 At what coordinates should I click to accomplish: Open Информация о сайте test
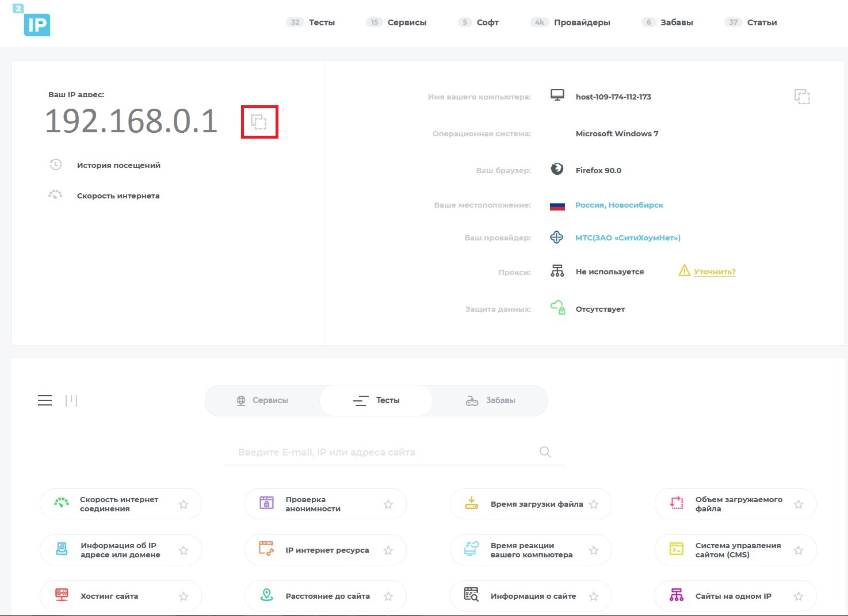pos(531,596)
